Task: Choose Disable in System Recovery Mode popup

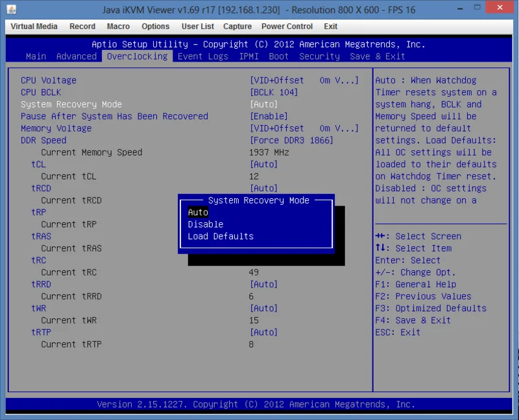Action: pyautogui.click(x=206, y=224)
